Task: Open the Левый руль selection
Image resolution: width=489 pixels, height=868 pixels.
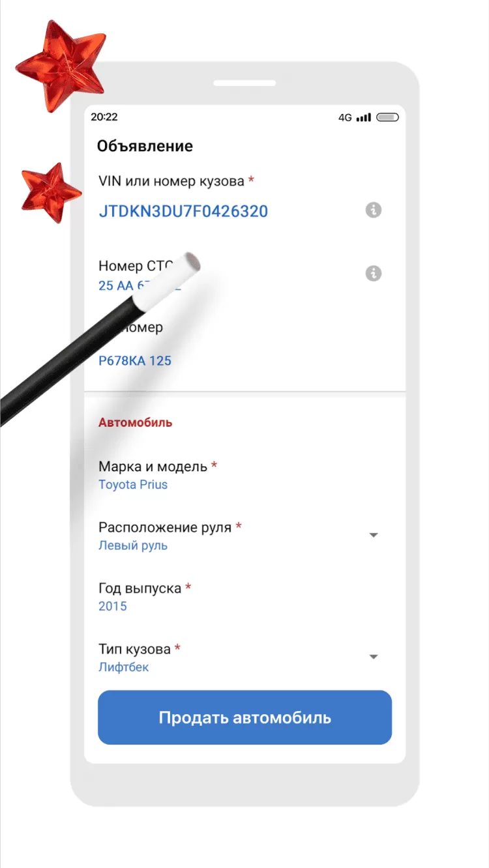Action: (133, 545)
